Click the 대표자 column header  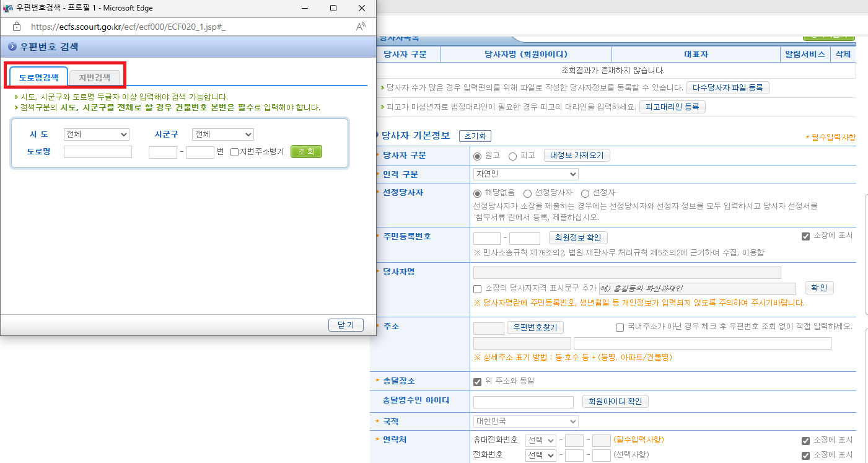pyautogui.click(x=696, y=55)
